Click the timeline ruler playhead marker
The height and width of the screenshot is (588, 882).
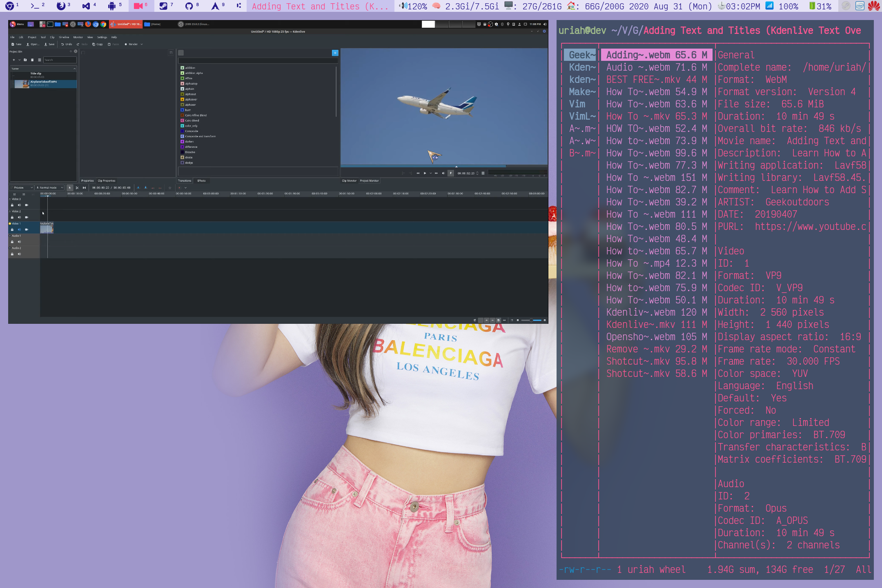(x=47, y=196)
